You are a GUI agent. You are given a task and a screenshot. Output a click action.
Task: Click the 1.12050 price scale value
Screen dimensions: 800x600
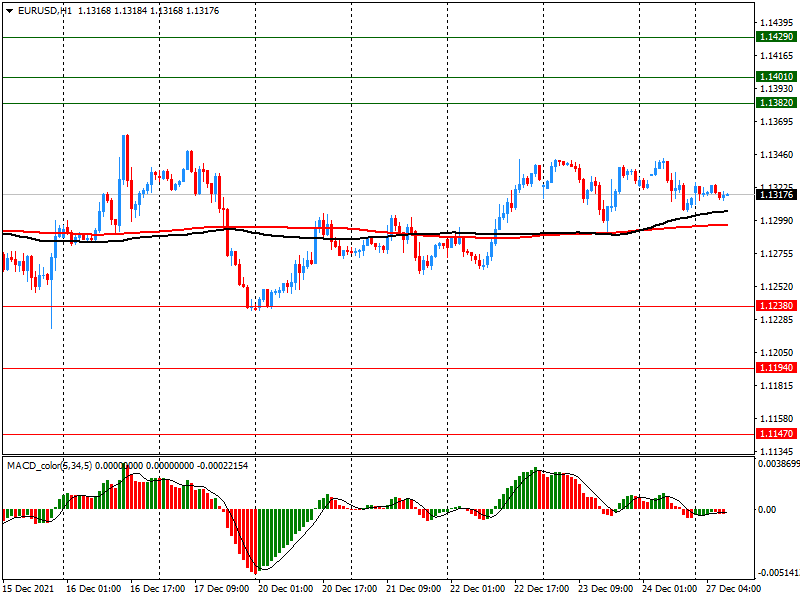[777, 353]
